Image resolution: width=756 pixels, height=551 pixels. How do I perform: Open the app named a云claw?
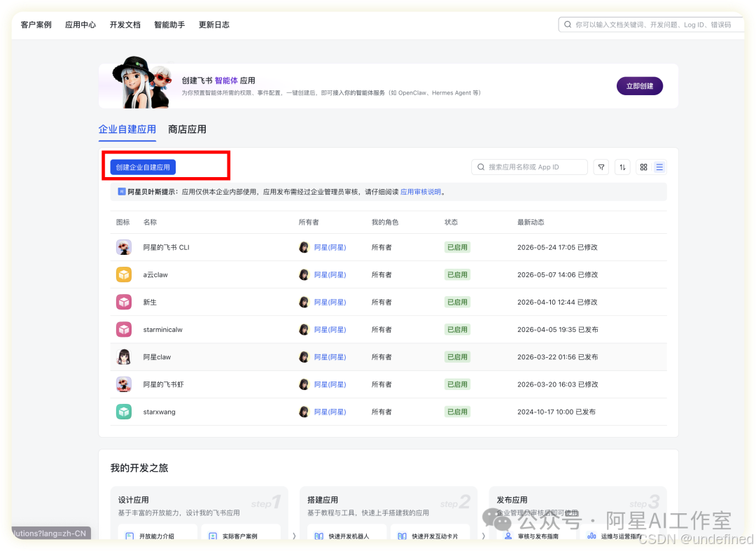[x=155, y=274]
